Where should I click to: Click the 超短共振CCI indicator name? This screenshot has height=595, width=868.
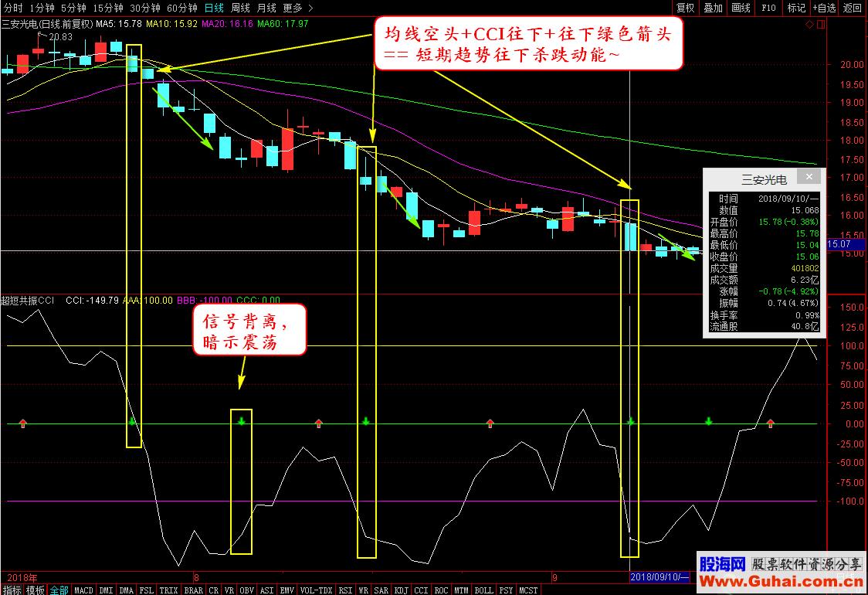28,301
